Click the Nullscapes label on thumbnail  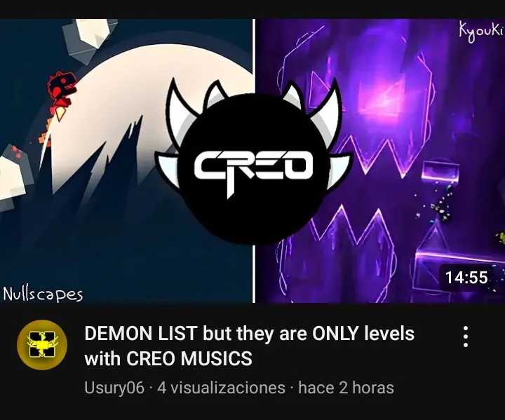click(43, 294)
